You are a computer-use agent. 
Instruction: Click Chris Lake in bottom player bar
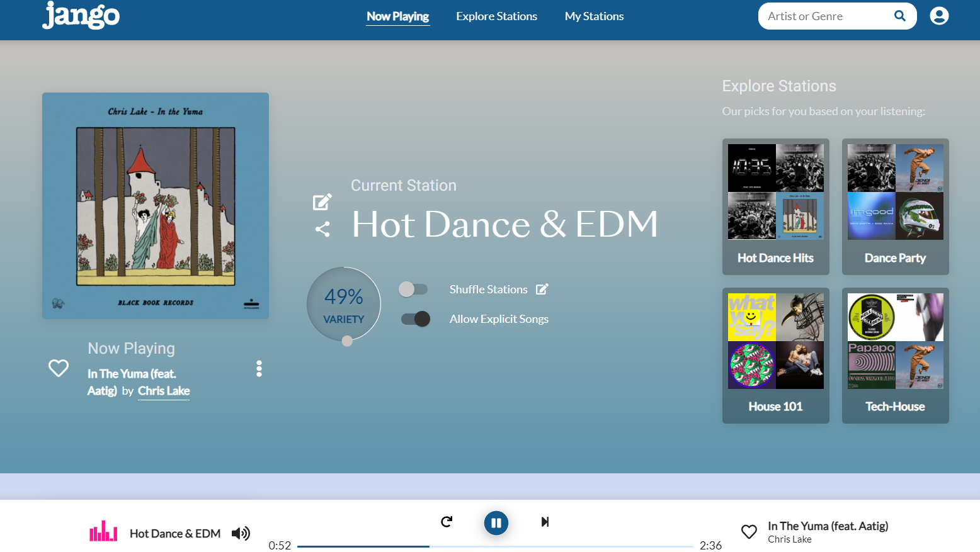pyautogui.click(x=790, y=539)
